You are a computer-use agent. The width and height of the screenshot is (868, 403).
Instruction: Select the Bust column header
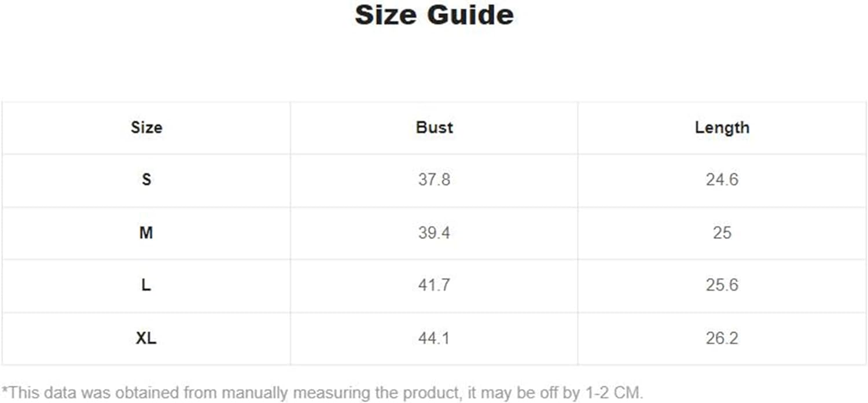pos(434,127)
